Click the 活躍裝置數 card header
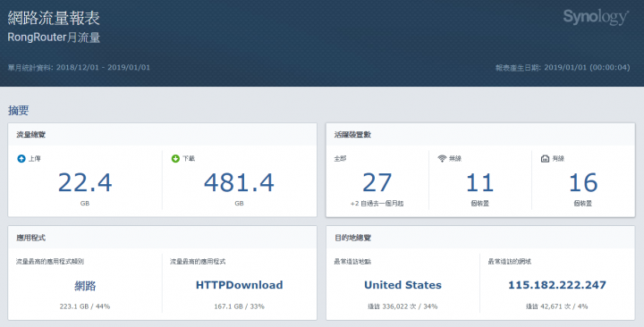This screenshot has height=327, width=644. 480,135
